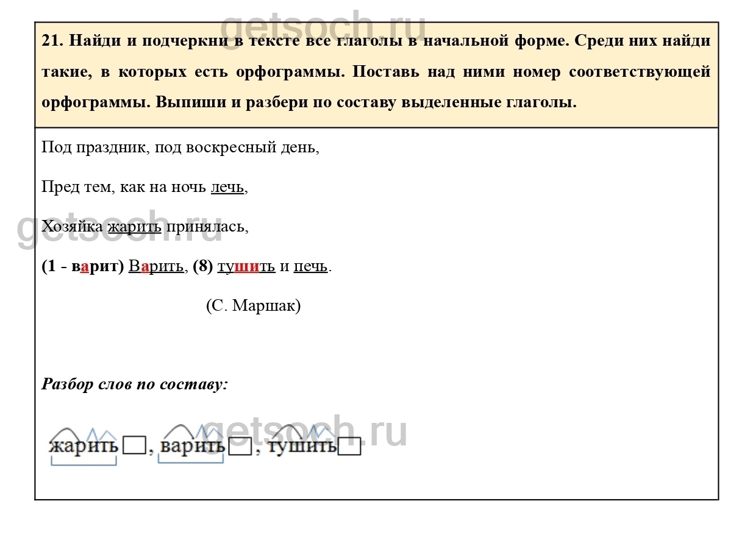
Task: Click the underlined word "тушить" in the poem
Action: click(x=246, y=266)
